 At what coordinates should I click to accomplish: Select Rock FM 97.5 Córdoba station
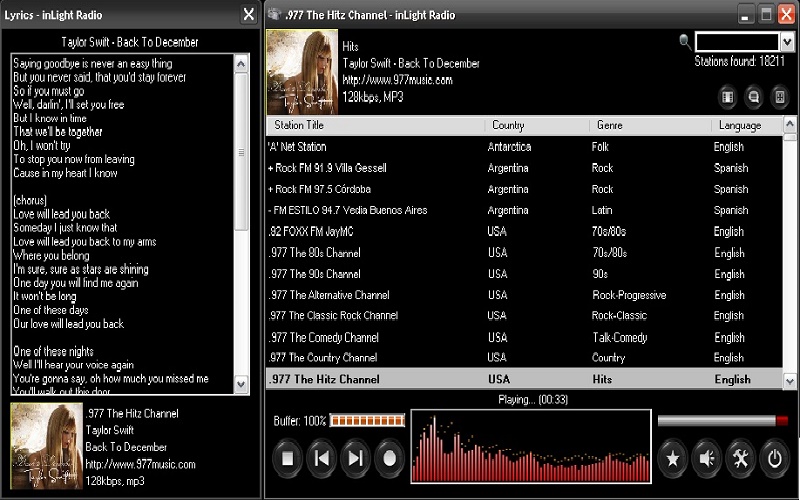524,189
